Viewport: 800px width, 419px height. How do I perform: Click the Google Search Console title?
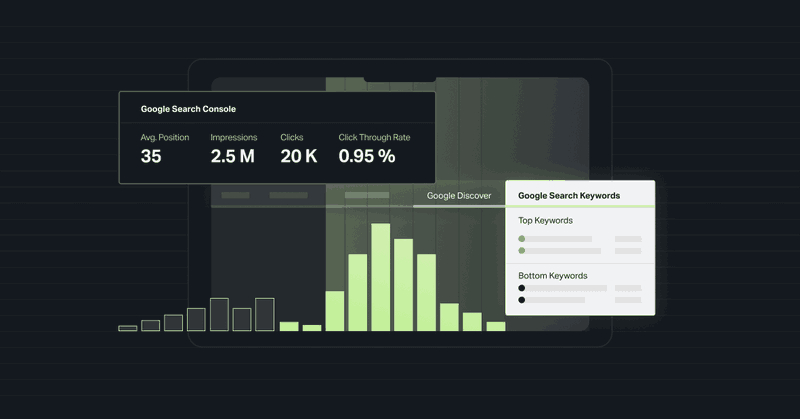(x=188, y=109)
